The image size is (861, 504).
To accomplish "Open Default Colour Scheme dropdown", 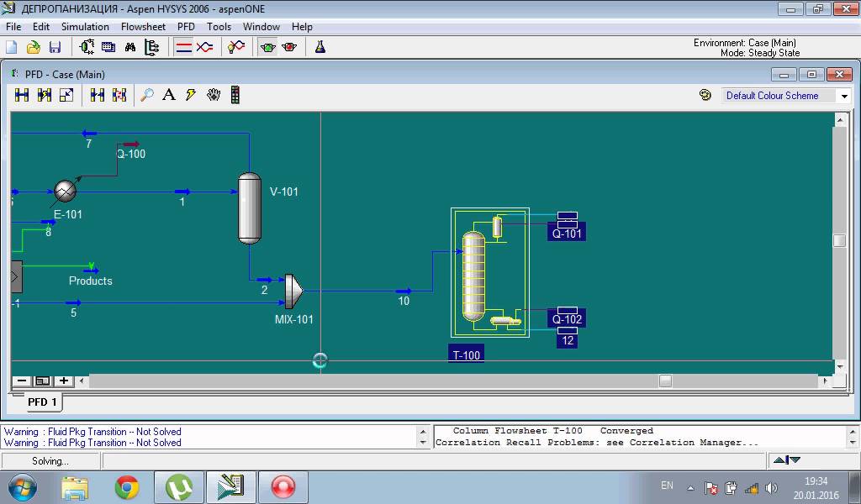I will [844, 96].
